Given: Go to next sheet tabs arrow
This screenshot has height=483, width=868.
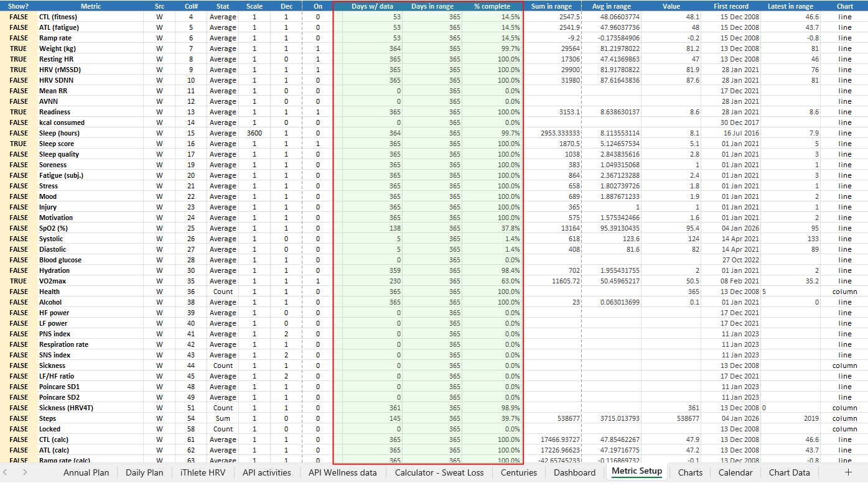Looking at the screenshot, I should (25, 472).
